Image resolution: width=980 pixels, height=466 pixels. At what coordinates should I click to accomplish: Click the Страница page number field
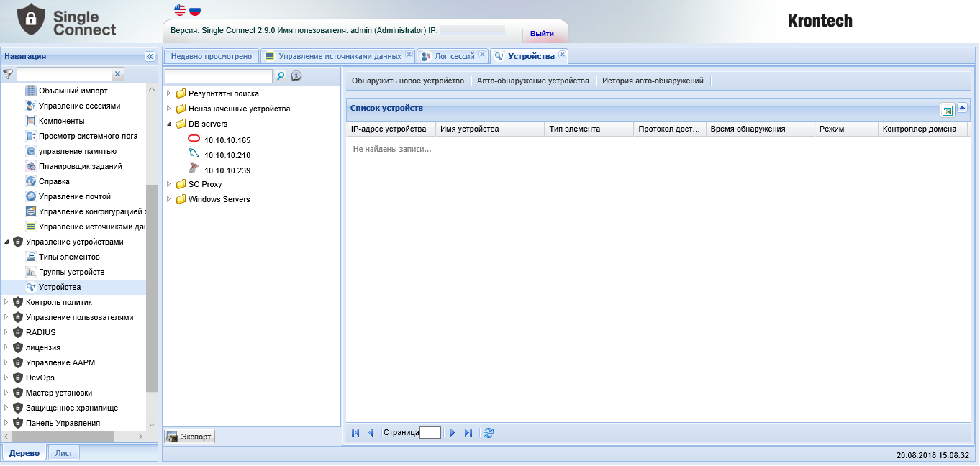click(x=430, y=433)
